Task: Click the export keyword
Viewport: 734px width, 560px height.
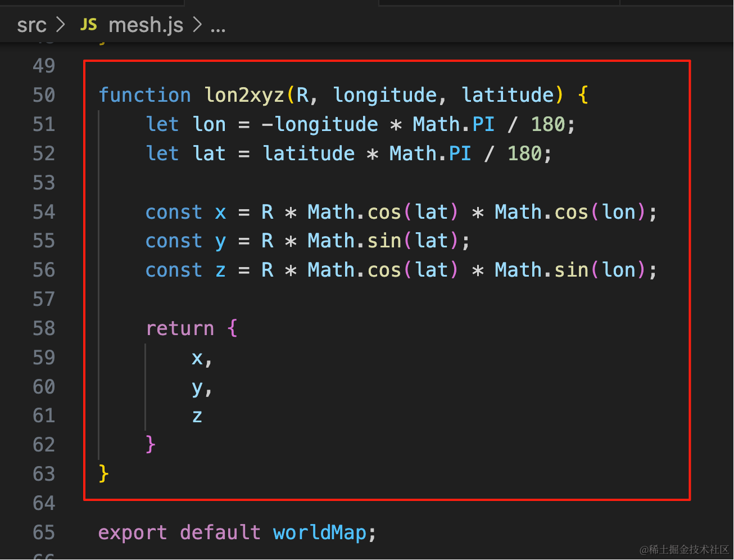Action: 133,533
